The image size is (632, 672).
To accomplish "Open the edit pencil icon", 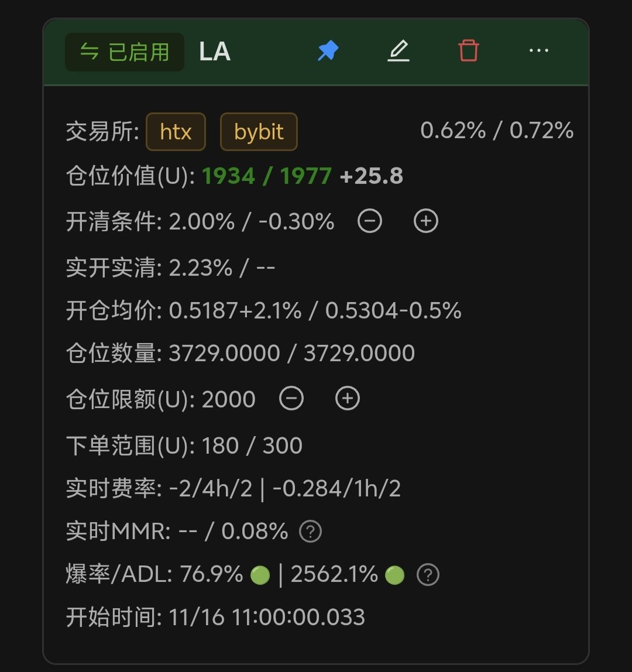I will [x=399, y=51].
